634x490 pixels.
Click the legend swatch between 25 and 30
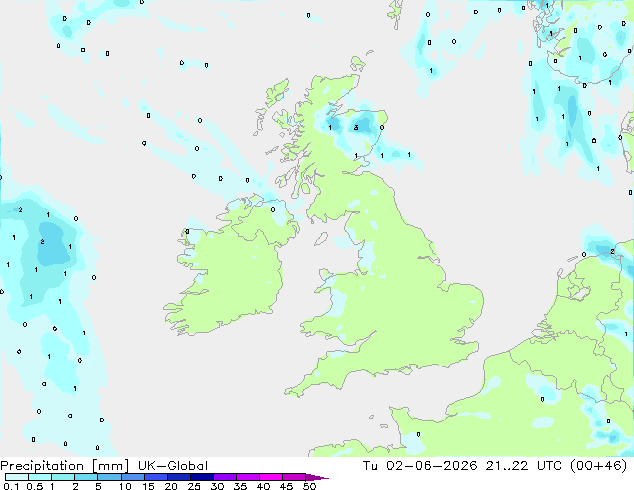(x=202, y=477)
